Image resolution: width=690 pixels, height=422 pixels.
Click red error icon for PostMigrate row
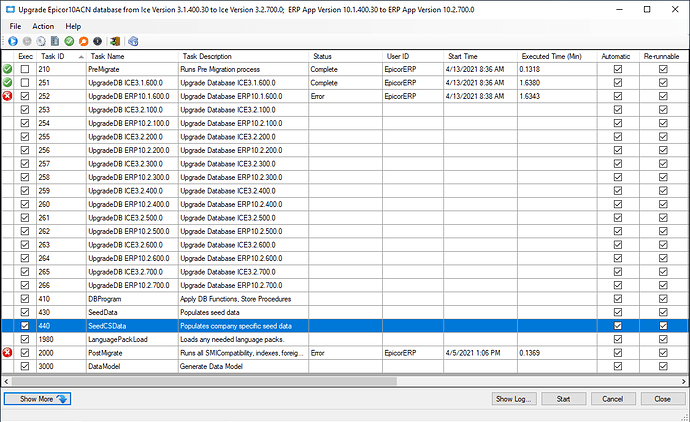pyautogui.click(x=7, y=353)
